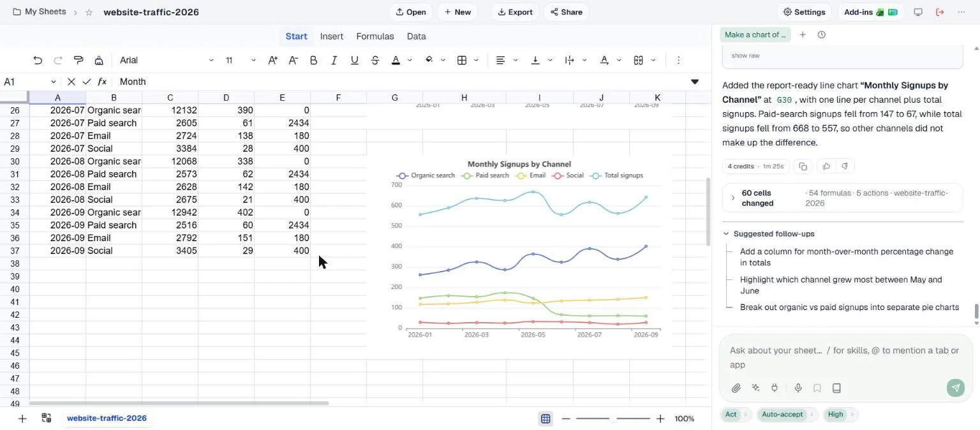Apply the fill color bucket
The height and width of the screenshot is (430, 980).
pos(429,60)
